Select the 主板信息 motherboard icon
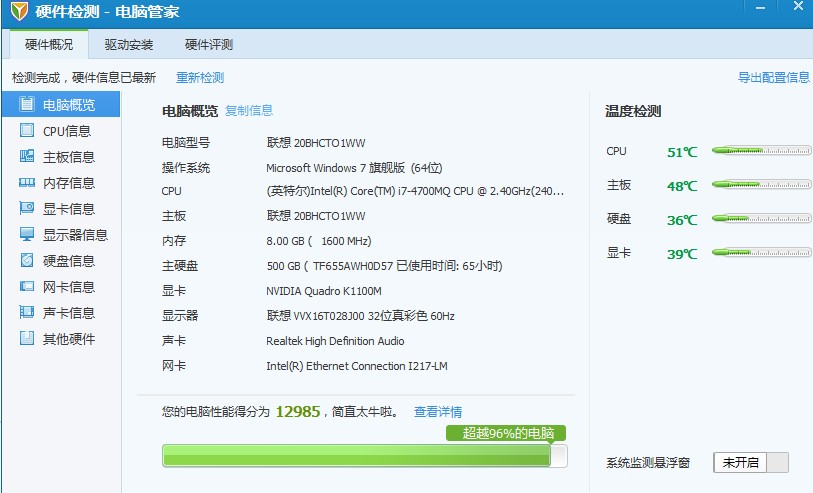Viewport: 813px width, 493px height. coord(27,157)
